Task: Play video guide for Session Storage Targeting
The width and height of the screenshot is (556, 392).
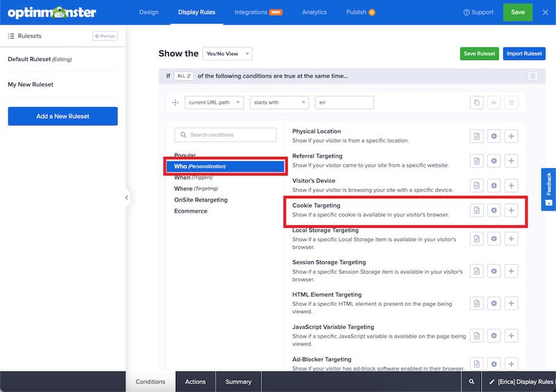Action: pyautogui.click(x=494, y=271)
